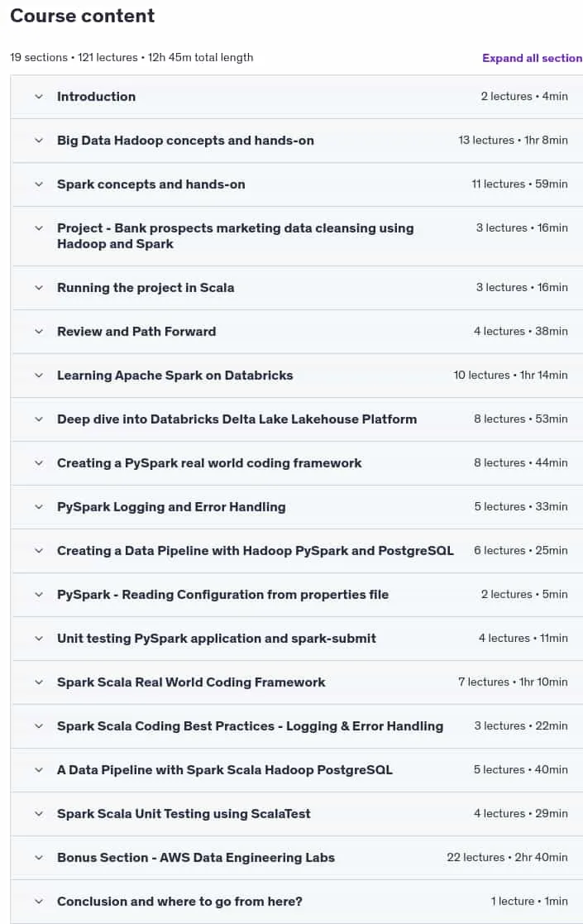Click Expand all sections link

[x=532, y=58]
